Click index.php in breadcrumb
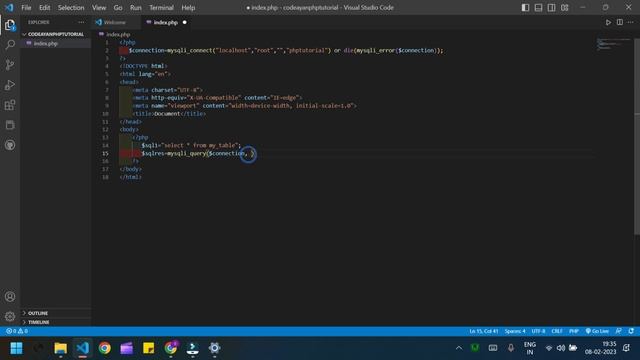Screen dimensions: 640x360 tap(118, 35)
